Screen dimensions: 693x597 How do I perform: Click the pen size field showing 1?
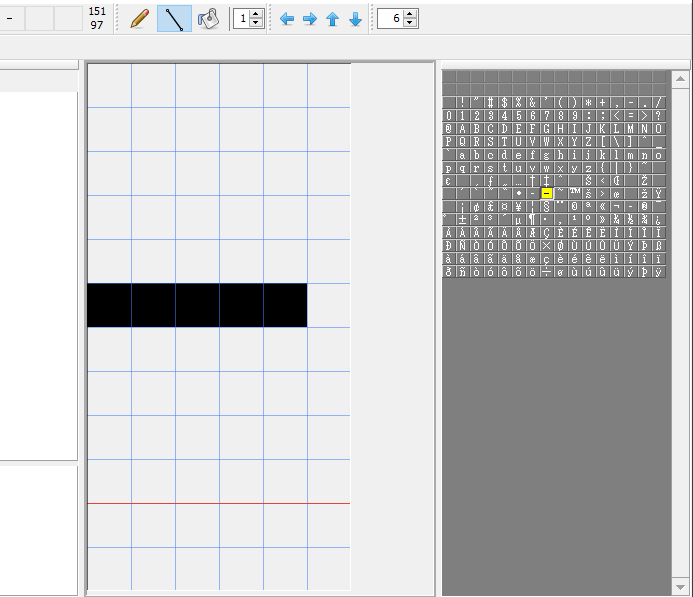pyautogui.click(x=242, y=19)
